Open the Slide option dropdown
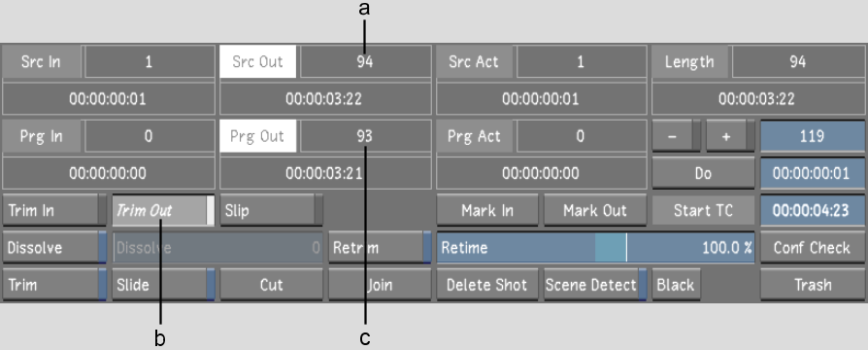 (x=163, y=285)
